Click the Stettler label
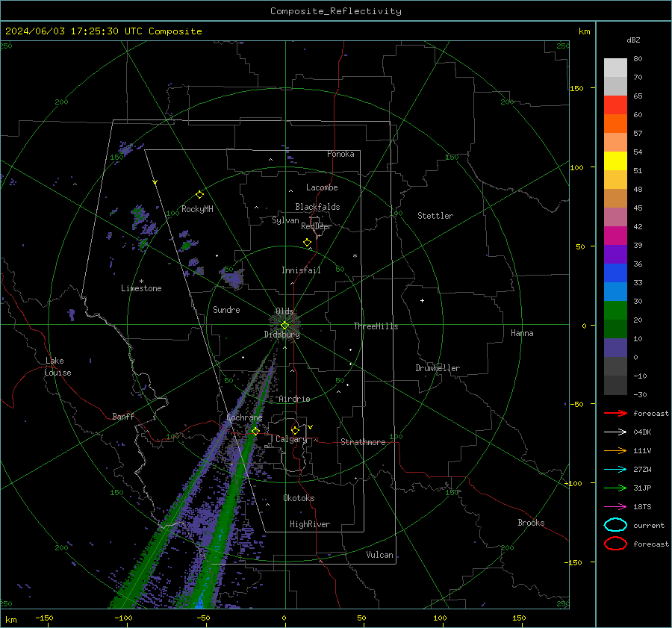672x628 pixels. (x=435, y=216)
